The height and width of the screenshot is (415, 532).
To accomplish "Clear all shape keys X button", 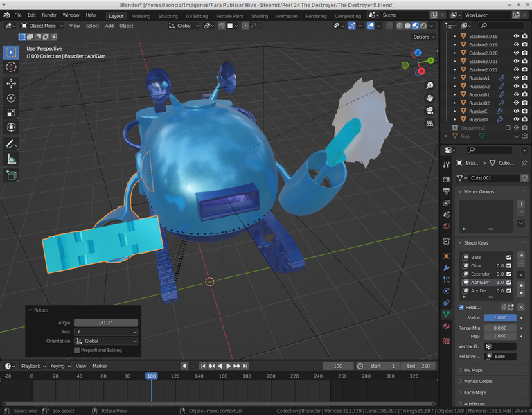I will click(522, 308).
